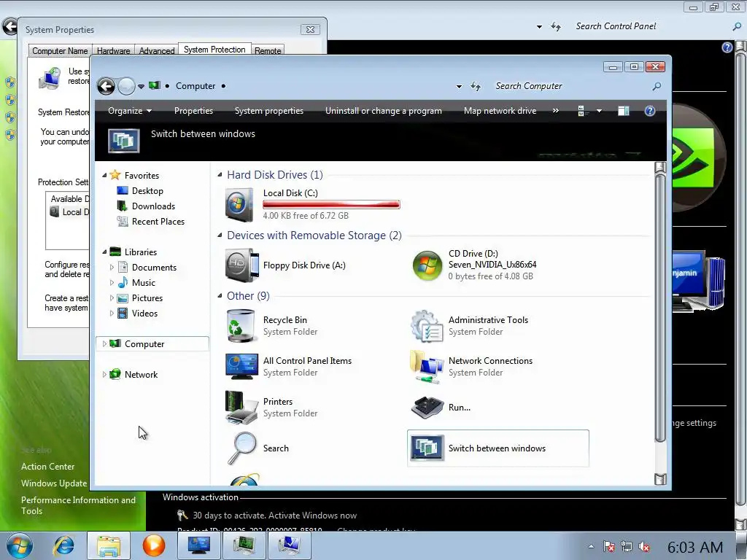The width and height of the screenshot is (747, 560).
Task: Click the refresh icon in Computer address bar
Action: (476, 86)
